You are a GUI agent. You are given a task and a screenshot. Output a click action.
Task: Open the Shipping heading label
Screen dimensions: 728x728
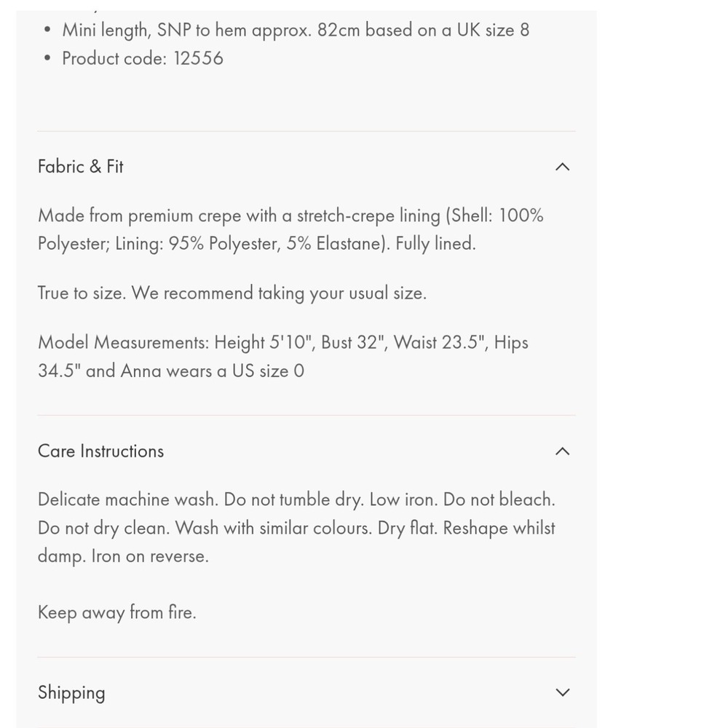(71, 693)
